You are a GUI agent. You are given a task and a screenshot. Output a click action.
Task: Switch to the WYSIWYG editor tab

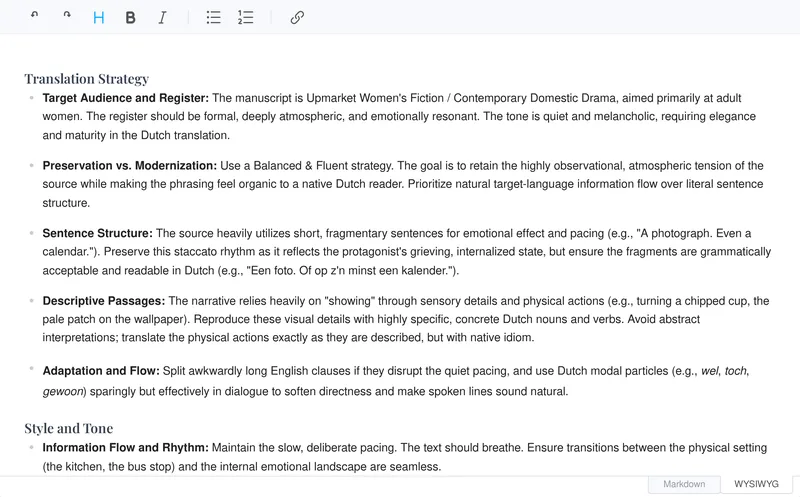pos(756,484)
